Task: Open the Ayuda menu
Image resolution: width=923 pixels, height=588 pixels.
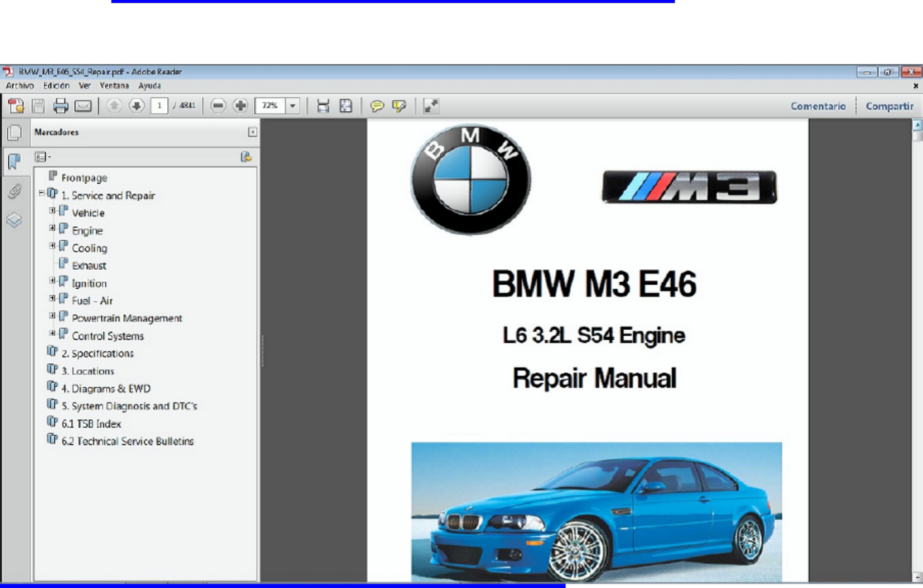Action: point(150,86)
